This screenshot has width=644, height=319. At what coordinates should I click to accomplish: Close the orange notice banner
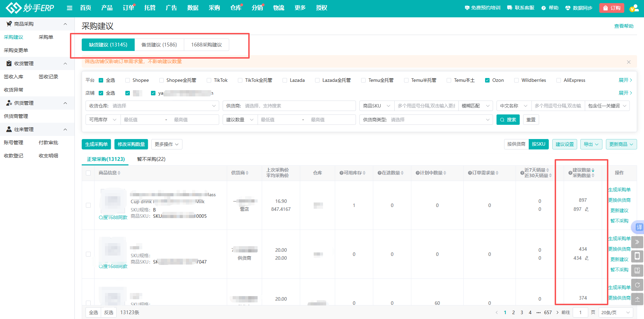pos(628,62)
